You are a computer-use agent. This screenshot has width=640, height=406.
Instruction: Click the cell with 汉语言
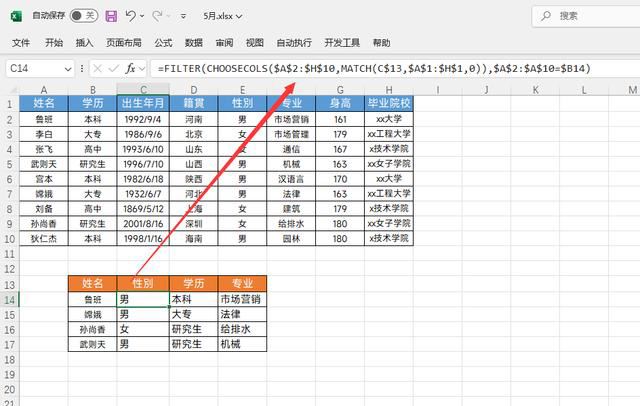[291, 179]
